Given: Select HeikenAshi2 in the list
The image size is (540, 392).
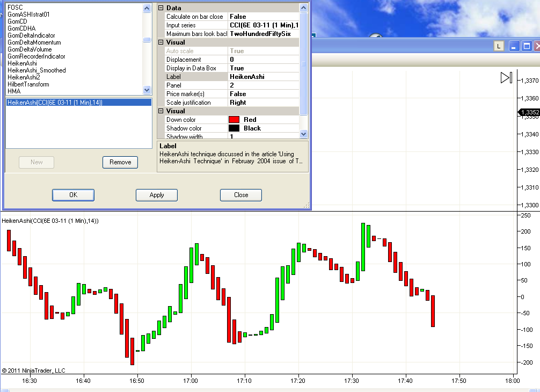Looking at the screenshot, I should coord(24,77).
